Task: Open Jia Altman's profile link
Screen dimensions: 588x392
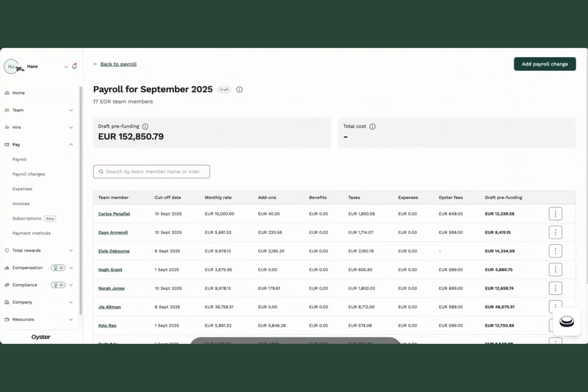Action: click(109, 307)
